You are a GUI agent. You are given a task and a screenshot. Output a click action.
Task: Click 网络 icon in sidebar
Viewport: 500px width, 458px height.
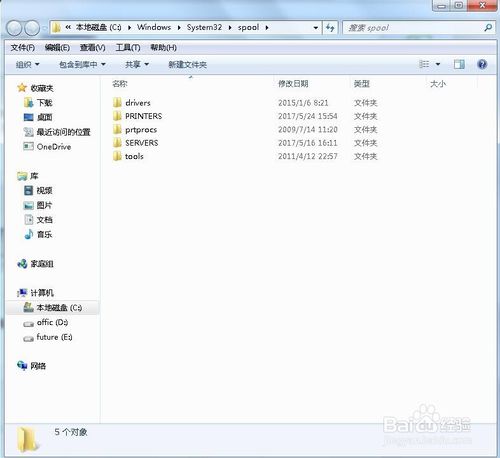22,366
